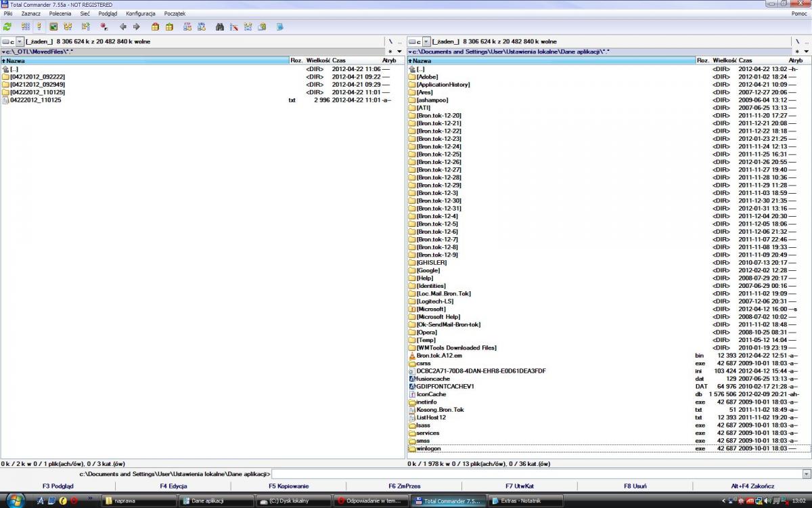The height and width of the screenshot is (508, 812).
Task: Open the right panel favorites star list
Action: [x=796, y=51]
